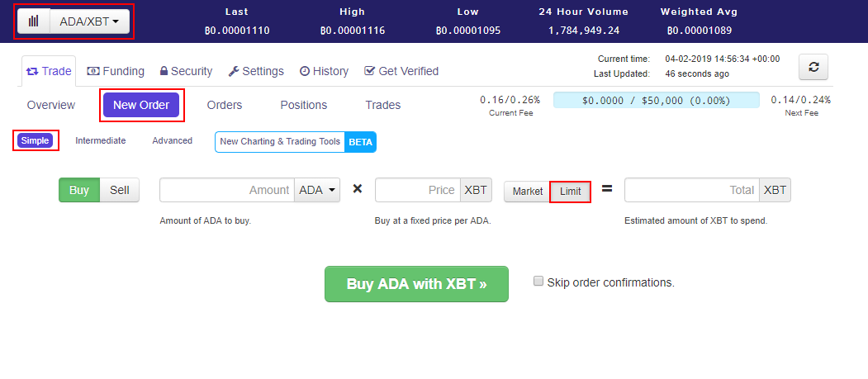
Task: Select the Trade tab icon
Action: [x=32, y=71]
